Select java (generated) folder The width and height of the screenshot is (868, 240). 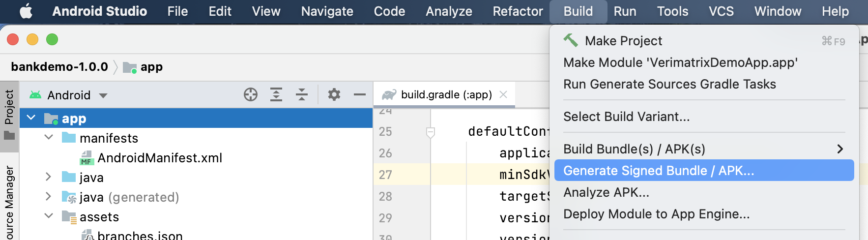point(129,197)
